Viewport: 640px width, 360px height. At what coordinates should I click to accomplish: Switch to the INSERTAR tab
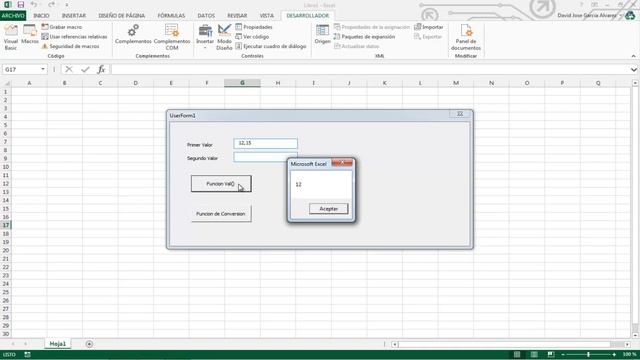coord(74,16)
